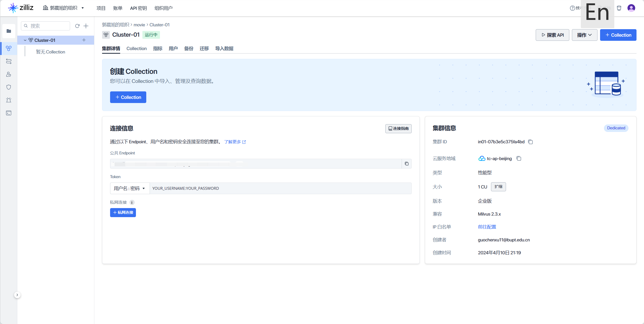Click the token value field

click(x=280, y=188)
